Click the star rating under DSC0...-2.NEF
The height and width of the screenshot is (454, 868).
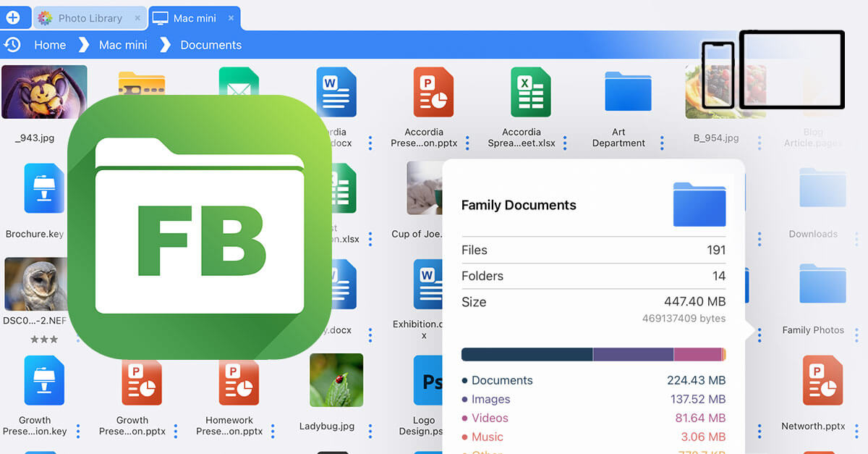44,339
